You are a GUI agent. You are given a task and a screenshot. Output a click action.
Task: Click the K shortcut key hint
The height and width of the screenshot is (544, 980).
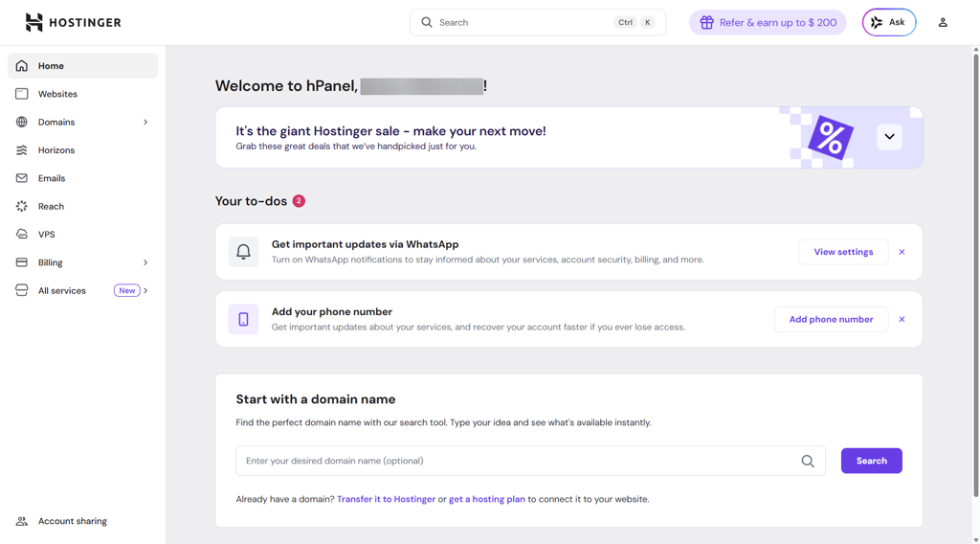pos(648,23)
